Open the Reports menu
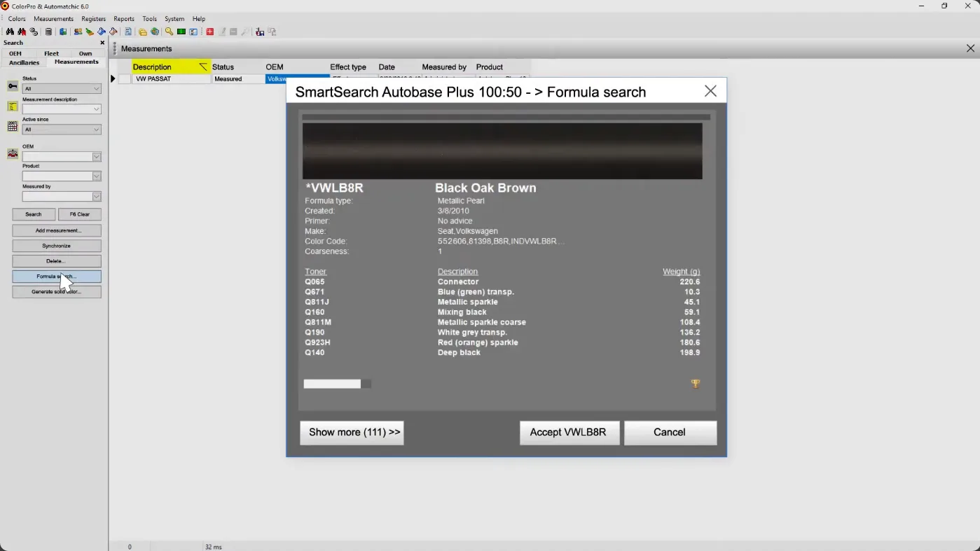This screenshot has height=551, width=980. click(124, 19)
